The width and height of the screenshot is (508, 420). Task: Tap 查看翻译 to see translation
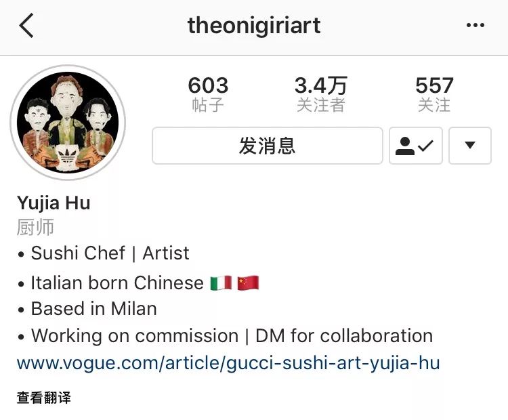tap(44, 398)
